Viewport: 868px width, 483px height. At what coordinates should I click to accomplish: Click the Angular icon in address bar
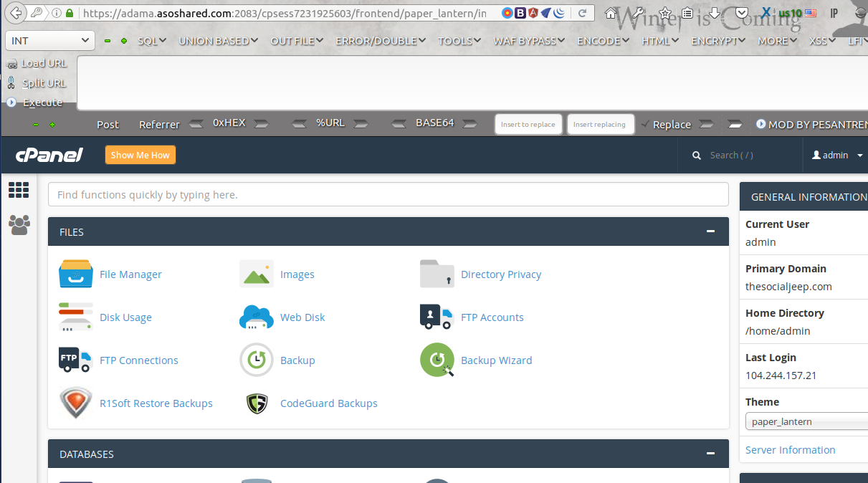click(533, 13)
